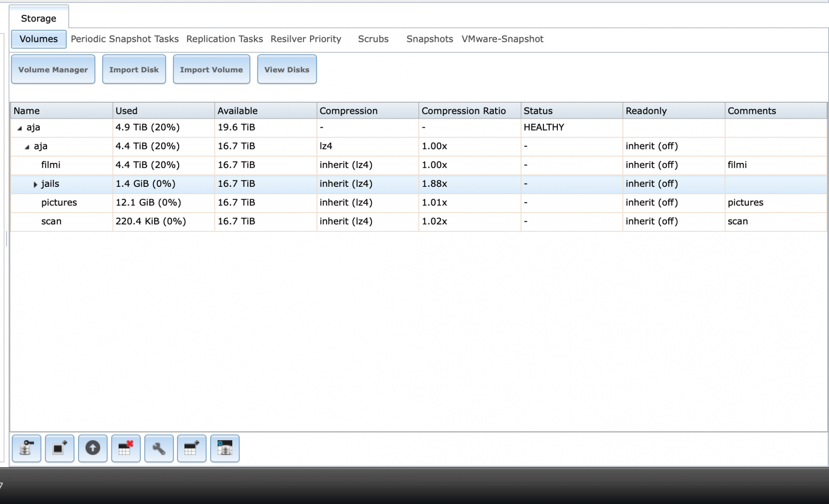Select the Volumes tab
829x504 pixels.
click(x=38, y=39)
